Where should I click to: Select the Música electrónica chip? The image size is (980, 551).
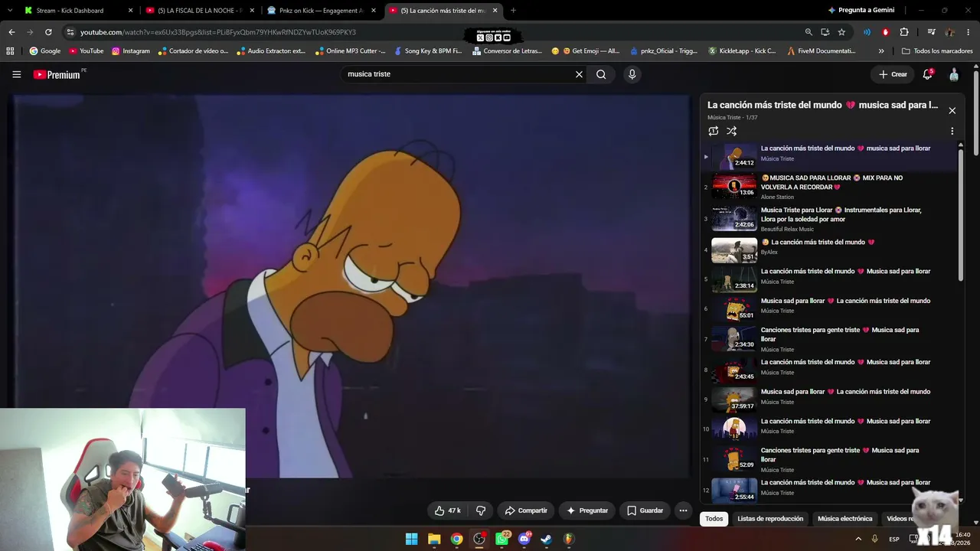tap(845, 519)
